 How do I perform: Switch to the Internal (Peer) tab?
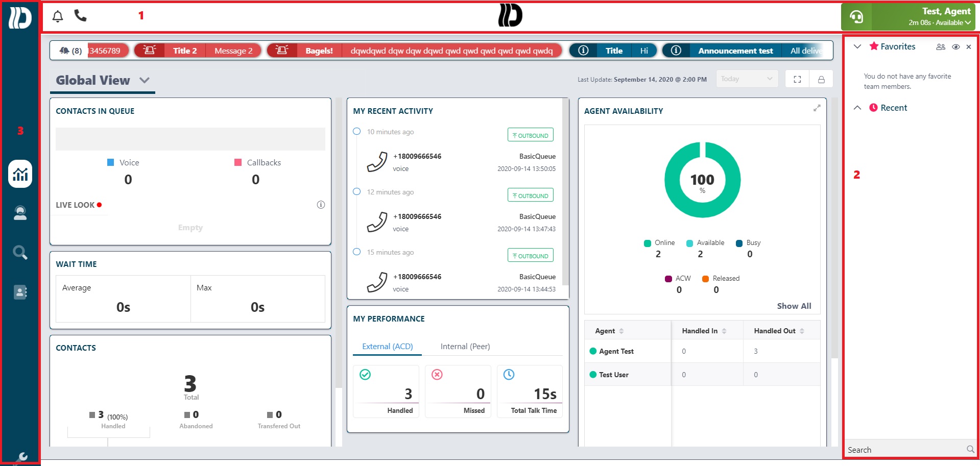465,347
